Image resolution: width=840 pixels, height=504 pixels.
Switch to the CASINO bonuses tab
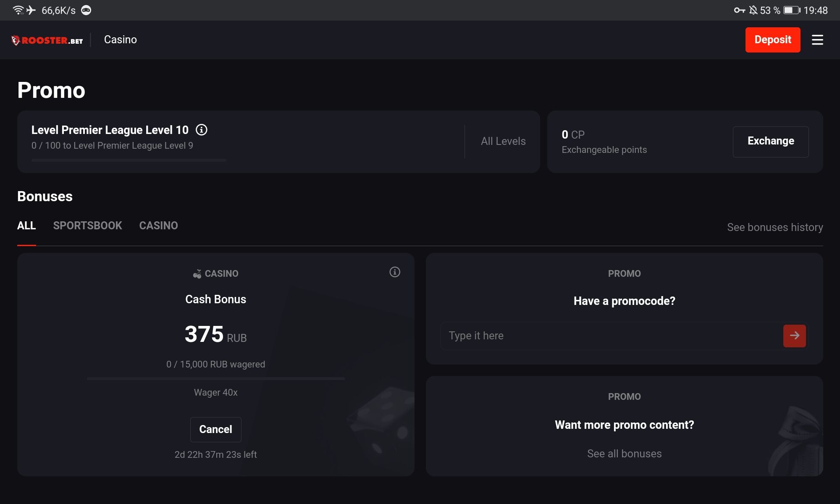point(158,226)
